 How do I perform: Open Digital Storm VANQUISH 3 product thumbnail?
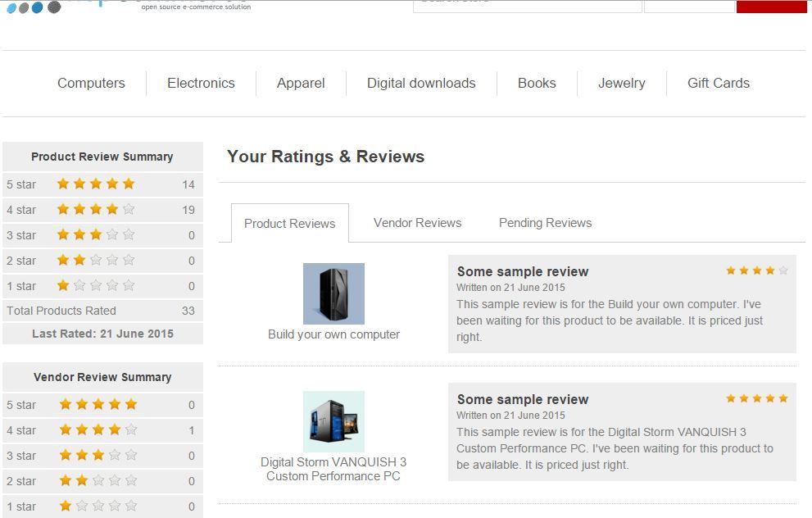click(x=333, y=421)
